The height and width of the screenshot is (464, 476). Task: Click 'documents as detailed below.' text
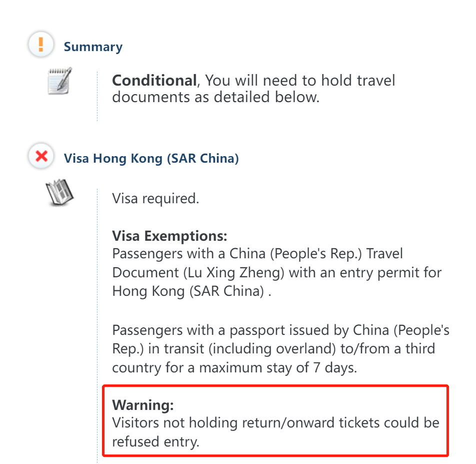click(215, 97)
